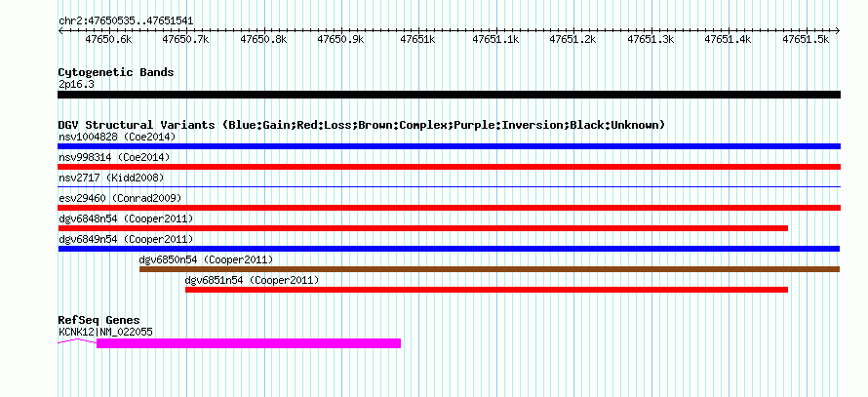Click the magenta KCNK12 exon block
The image size is (868, 397).
pos(249,343)
